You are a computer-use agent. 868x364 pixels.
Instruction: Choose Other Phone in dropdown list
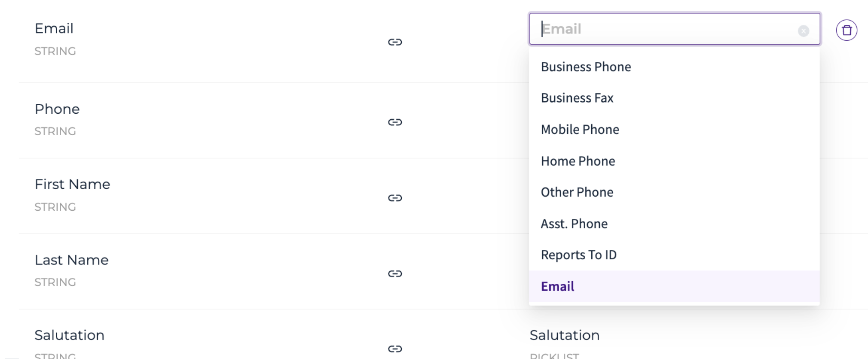(674, 192)
